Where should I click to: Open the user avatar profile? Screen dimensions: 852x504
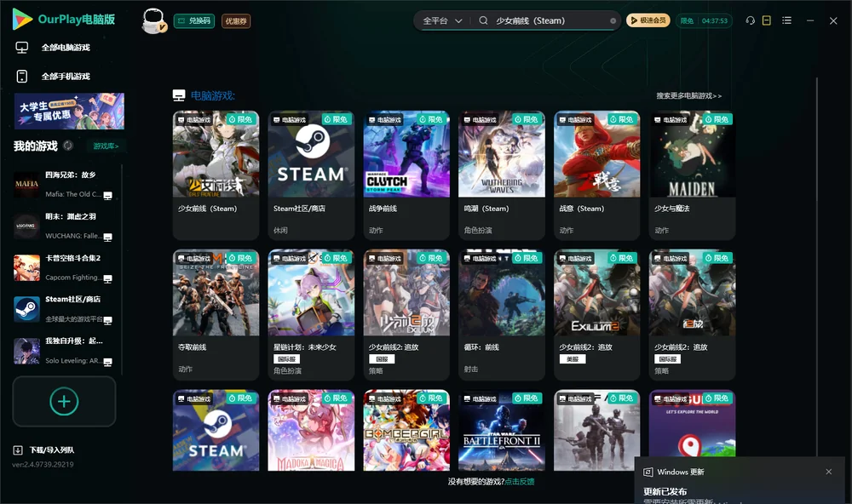click(x=153, y=20)
